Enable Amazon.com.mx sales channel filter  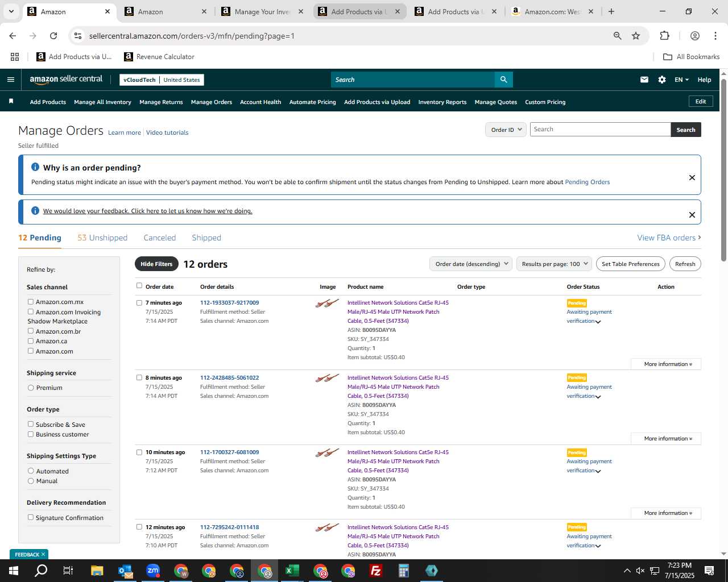(31, 302)
